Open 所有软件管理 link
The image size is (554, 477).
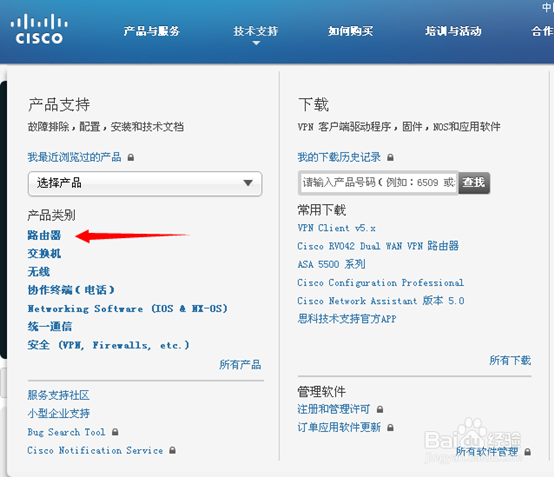point(487,451)
